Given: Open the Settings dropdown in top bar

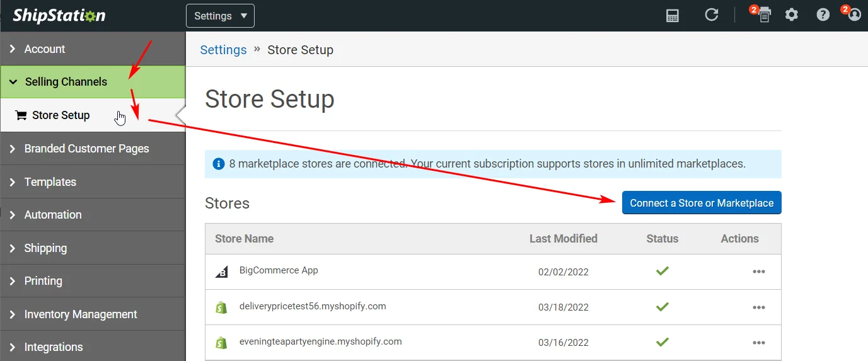Looking at the screenshot, I should point(220,16).
